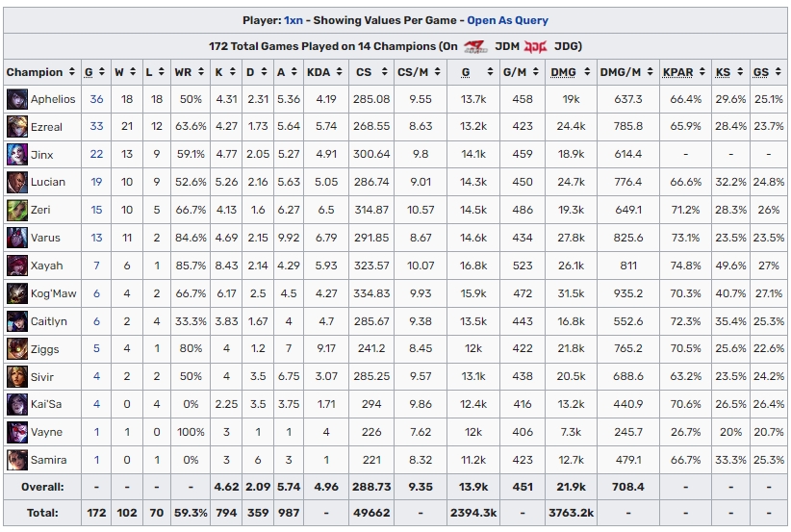Image resolution: width=791 pixels, height=532 pixels.
Task: Click the Kog'Maw champion portrait icon
Action: click(17, 293)
